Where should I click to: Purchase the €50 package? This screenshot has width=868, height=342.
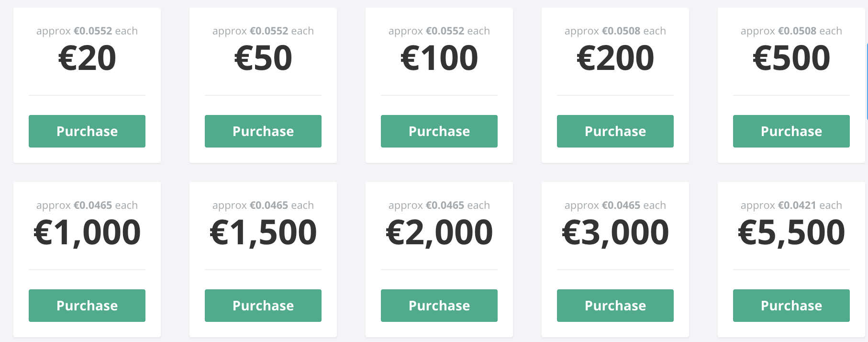263,131
